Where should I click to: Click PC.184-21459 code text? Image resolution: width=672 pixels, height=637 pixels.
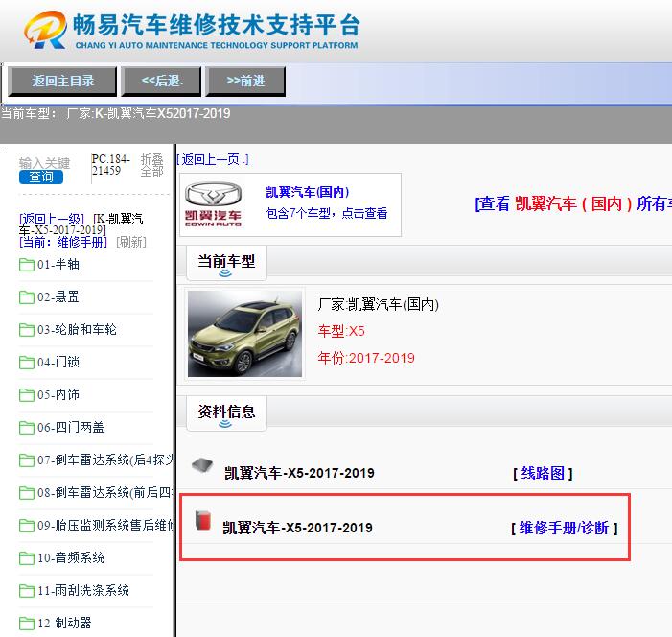111,165
